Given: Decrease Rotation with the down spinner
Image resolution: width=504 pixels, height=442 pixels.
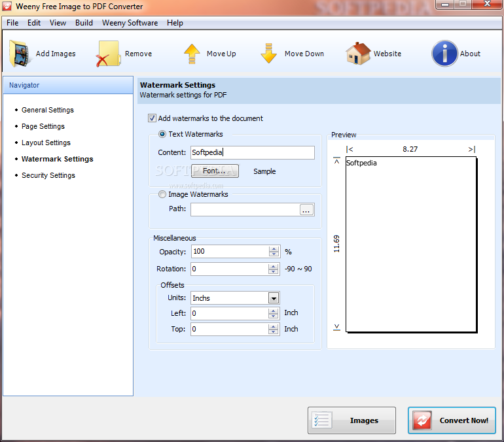Looking at the screenshot, I should pos(274,271).
